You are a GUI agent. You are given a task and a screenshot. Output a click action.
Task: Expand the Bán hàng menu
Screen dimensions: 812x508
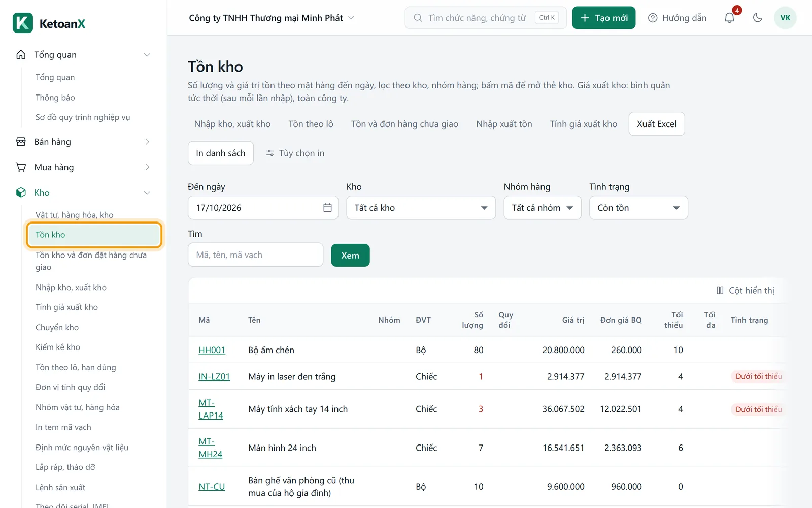(84, 142)
